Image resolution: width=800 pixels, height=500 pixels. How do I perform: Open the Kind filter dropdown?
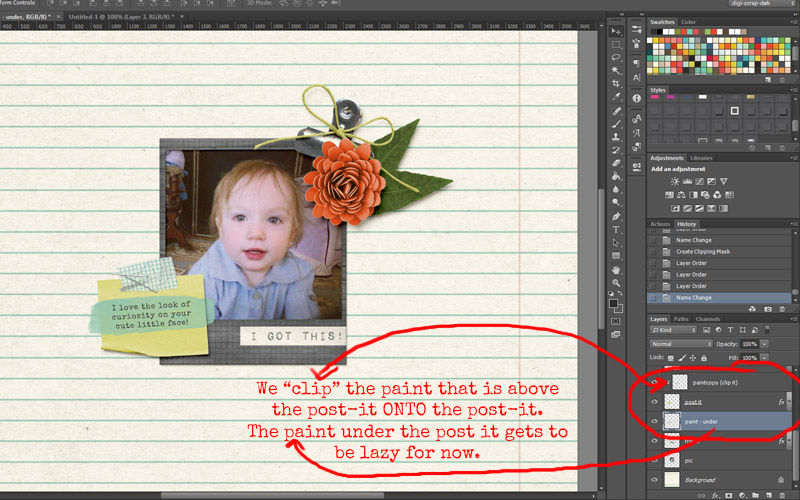(x=673, y=330)
